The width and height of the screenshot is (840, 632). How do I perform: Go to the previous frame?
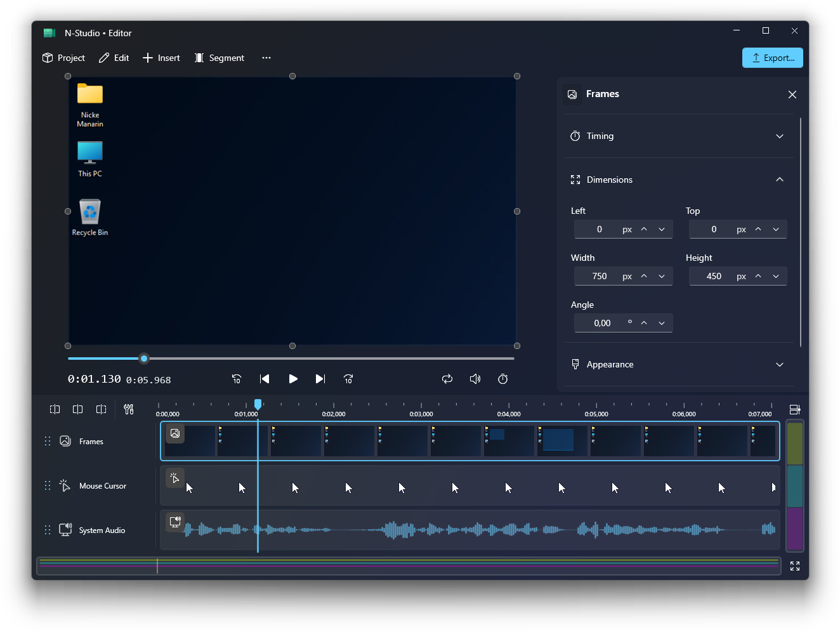(x=265, y=379)
